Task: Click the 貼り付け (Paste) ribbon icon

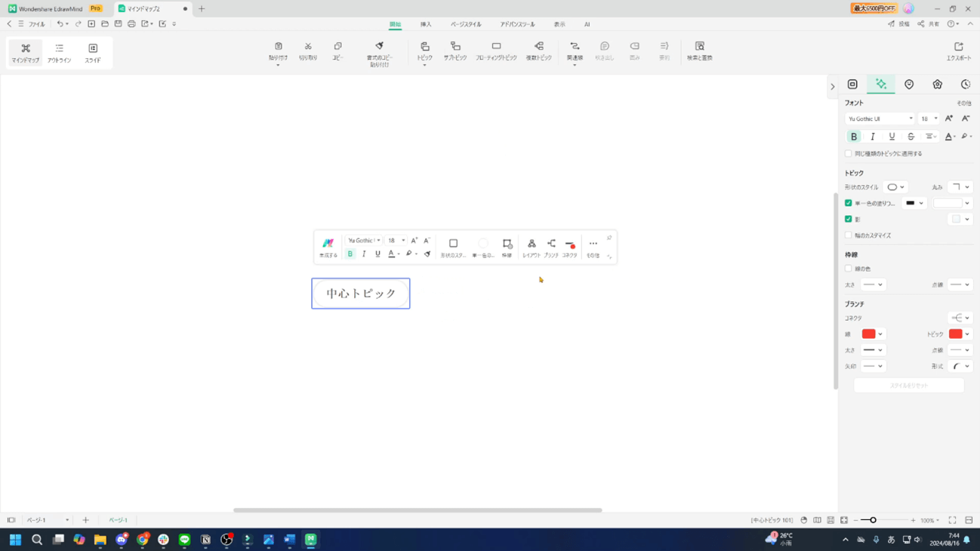Action: tap(278, 46)
